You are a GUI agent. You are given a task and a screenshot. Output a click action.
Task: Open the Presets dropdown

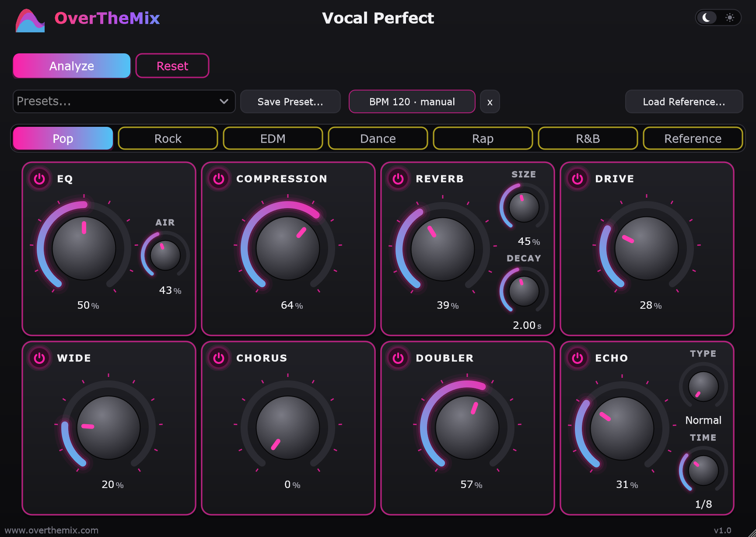click(x=124, y=101)
